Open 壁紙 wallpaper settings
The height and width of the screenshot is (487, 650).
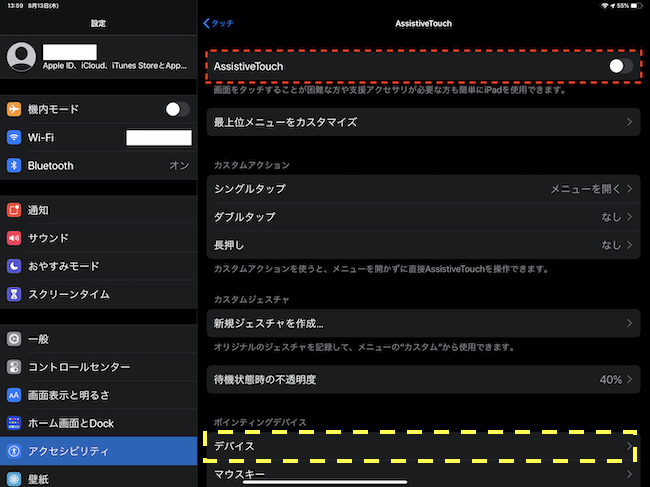click(x=99, y=478)
